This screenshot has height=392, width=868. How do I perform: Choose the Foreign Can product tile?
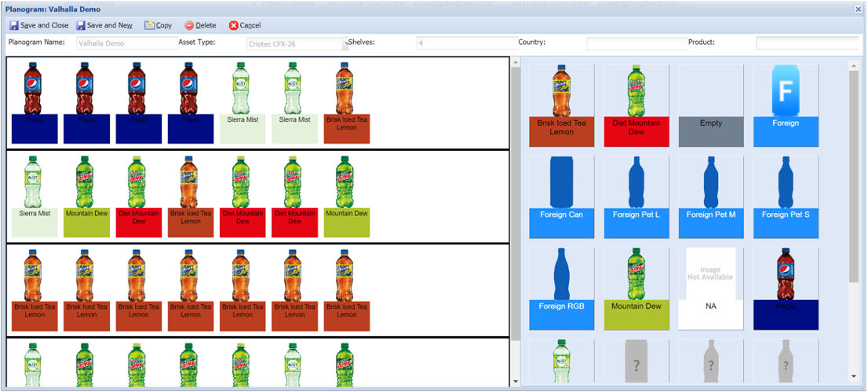click(561, 197)
